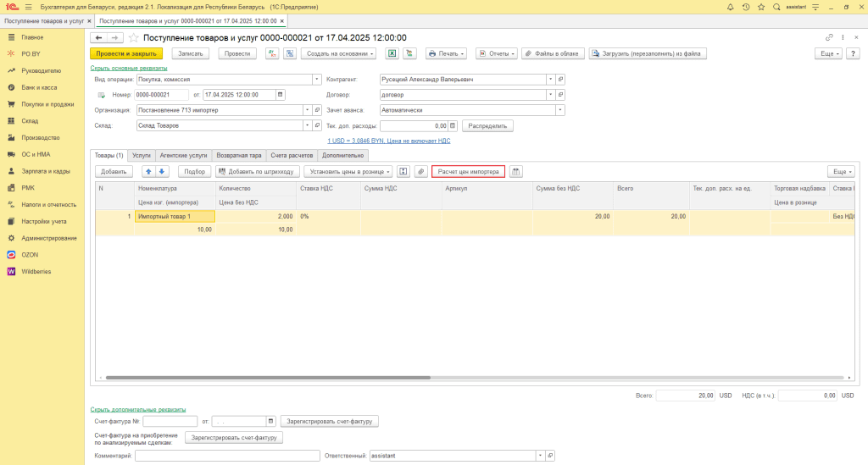Open the selected Склад's card via its open icon
Screen dimensions: 868x465
[317, 125]
